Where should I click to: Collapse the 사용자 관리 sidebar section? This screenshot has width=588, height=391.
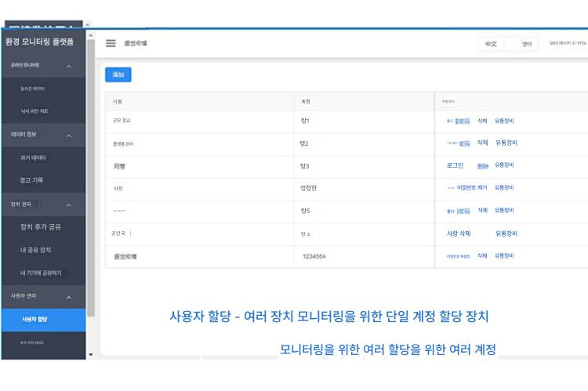click(x=68, y=297)
